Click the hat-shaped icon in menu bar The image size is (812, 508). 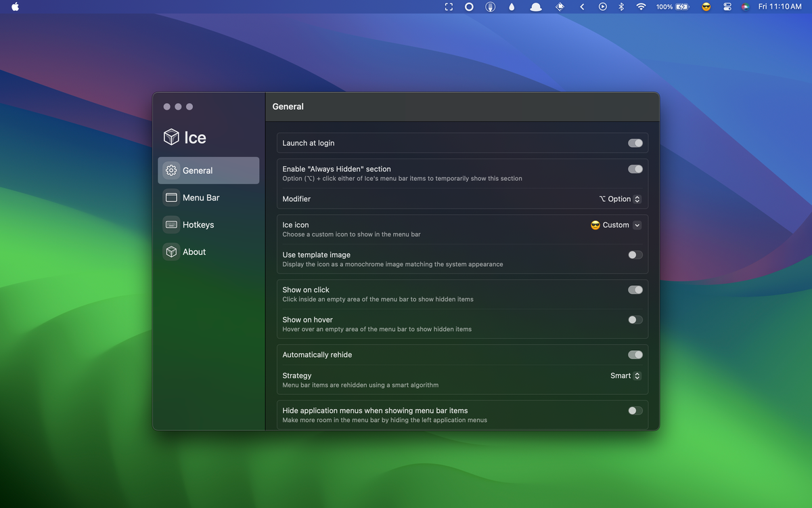[x=536, y=7]
